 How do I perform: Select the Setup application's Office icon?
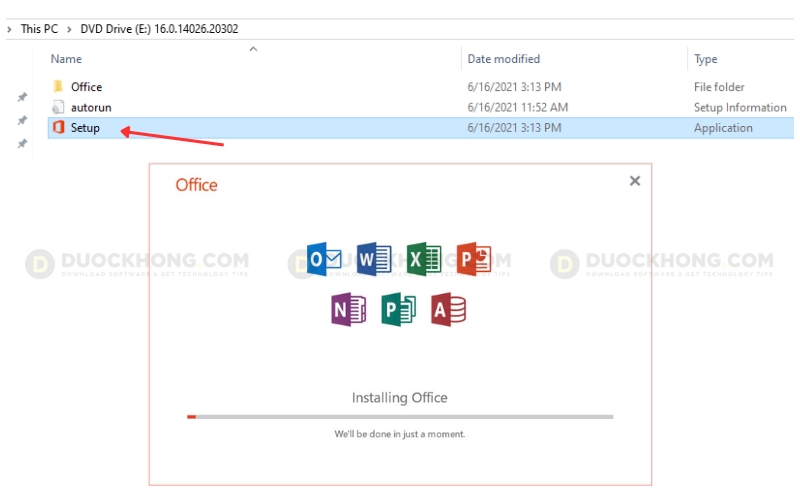[59, 127]
